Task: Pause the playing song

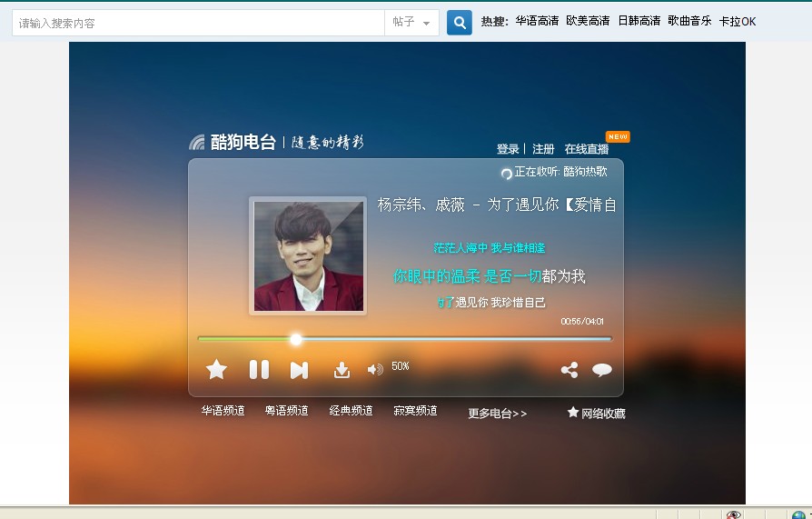Action: (259, 370)
